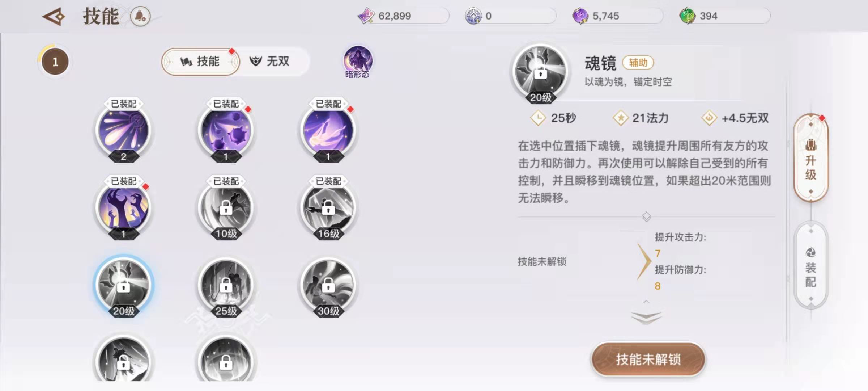Select the locked skill unlocking at 25级

coord(226,287)
